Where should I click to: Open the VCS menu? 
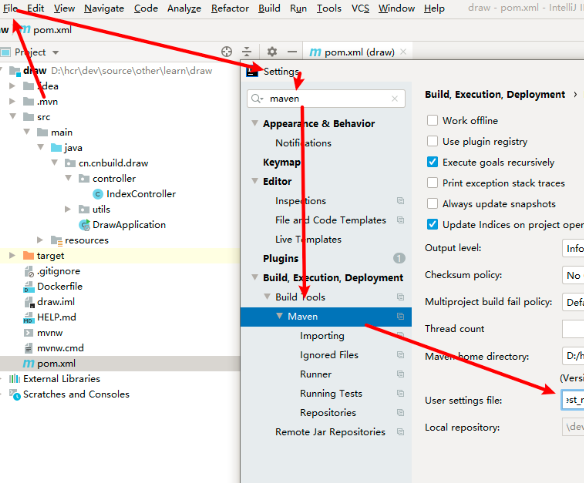(360, 8)
